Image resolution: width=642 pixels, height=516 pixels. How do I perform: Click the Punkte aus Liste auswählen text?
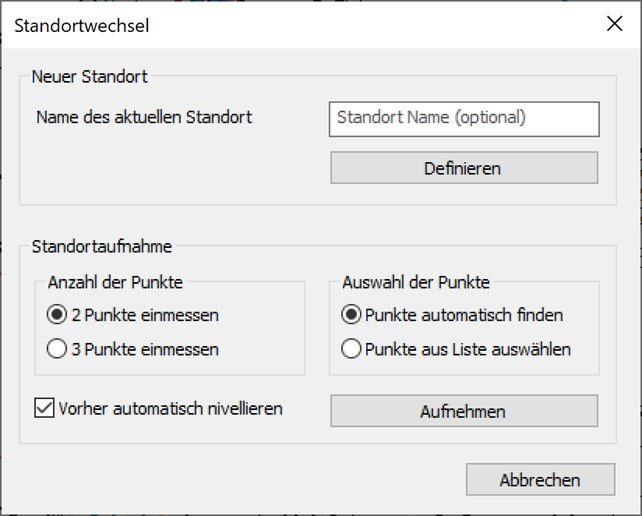pos(468,350)
